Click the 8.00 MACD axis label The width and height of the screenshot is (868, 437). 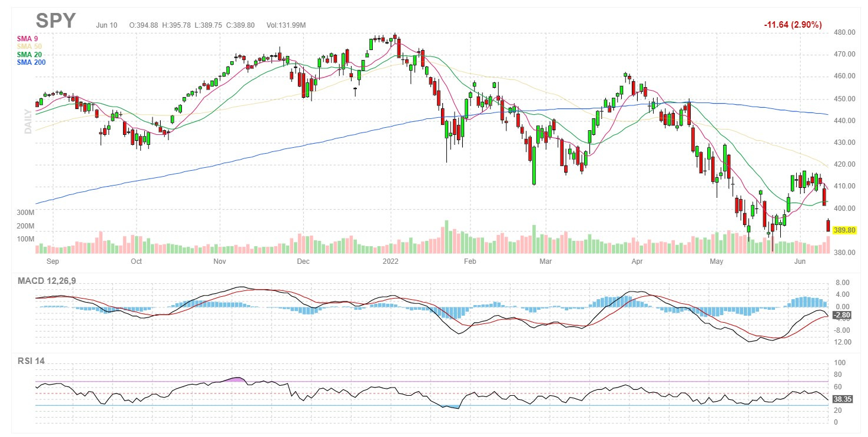(x=842, y=282)
